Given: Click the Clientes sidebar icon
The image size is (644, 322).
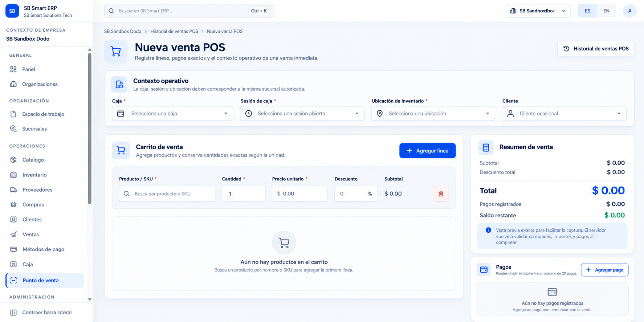Looking at the screenshot, I should coord(13,219).
